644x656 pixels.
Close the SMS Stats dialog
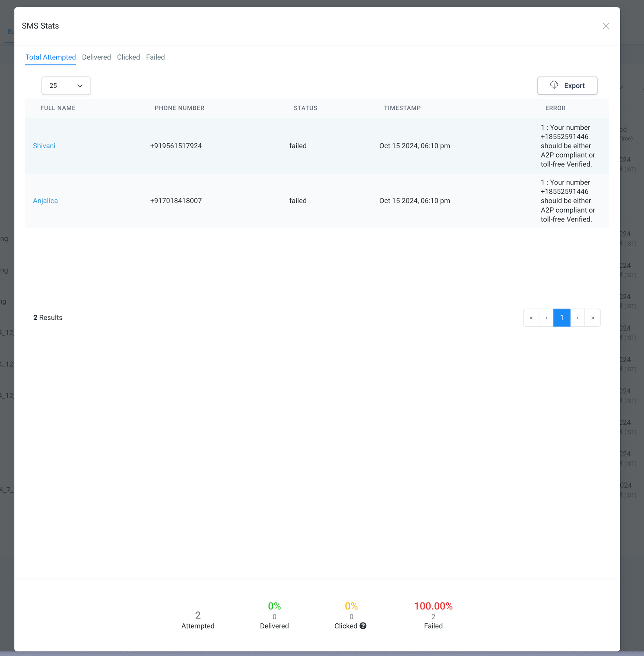pos(606,26)
